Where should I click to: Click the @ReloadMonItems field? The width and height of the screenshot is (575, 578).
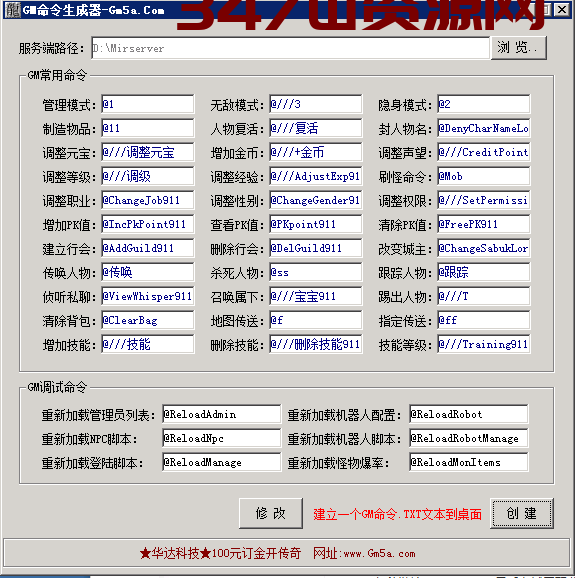[468, 462]
